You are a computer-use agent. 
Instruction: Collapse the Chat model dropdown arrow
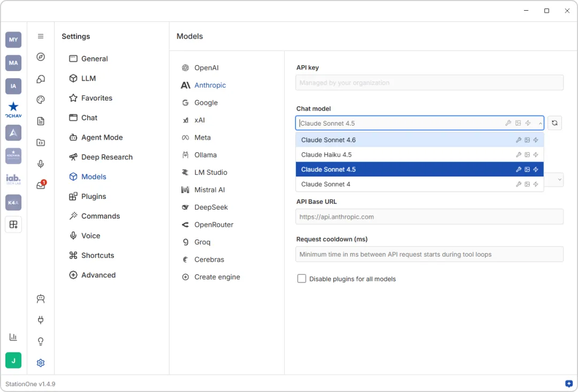click(540, 124)
